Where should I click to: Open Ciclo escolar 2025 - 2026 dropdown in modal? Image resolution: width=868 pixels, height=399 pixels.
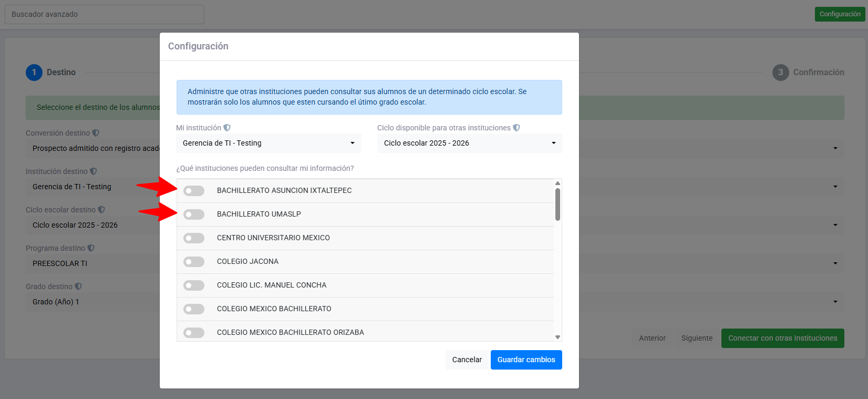tap(469, 143)
